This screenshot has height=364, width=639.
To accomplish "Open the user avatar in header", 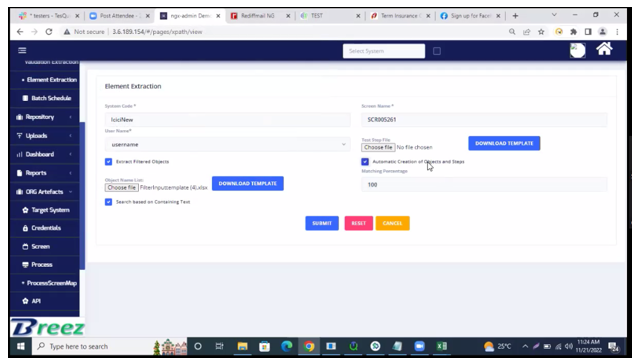I will pos(577,51).
